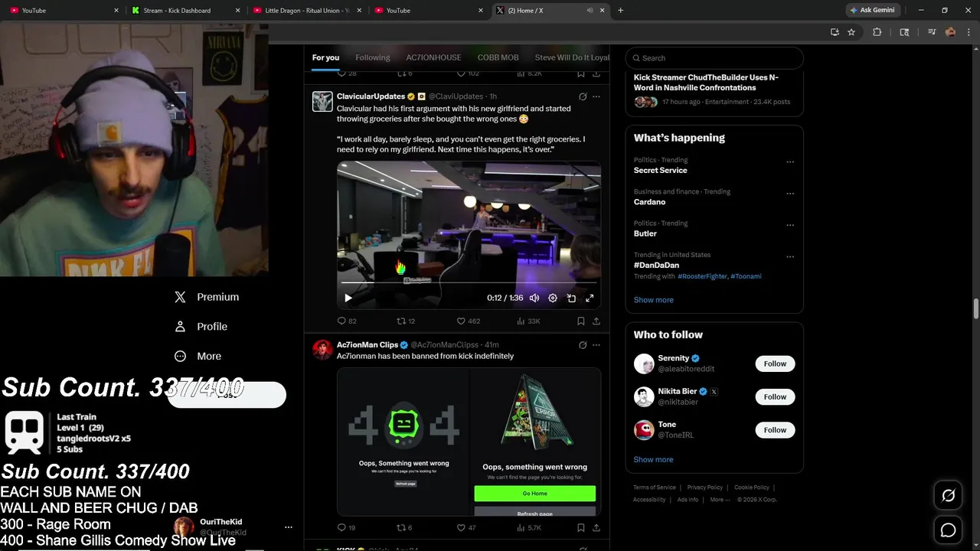The height and width of the screenshot is (551, 980).
Task: Repost the ClavicularUpdates post with 12 reposts
Action: [406, 321]
